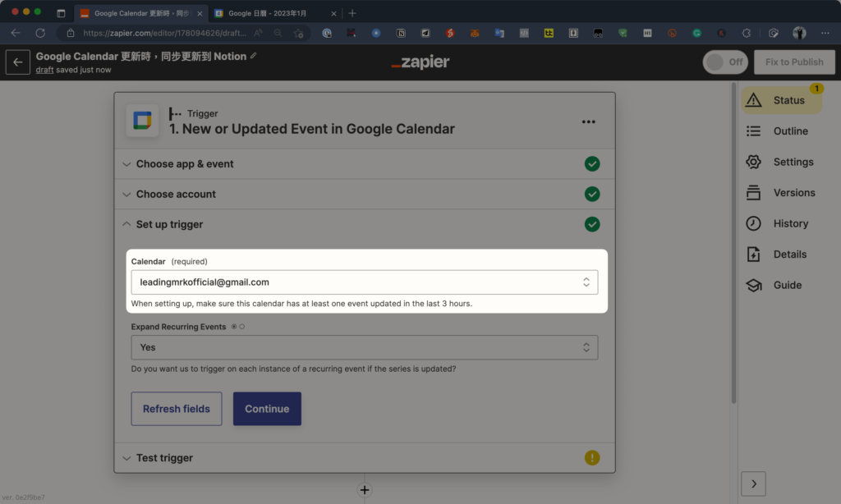Click the green checkmark on Choose account
Image resolution: width=841 pixels, height=504 pixels.
592,194
